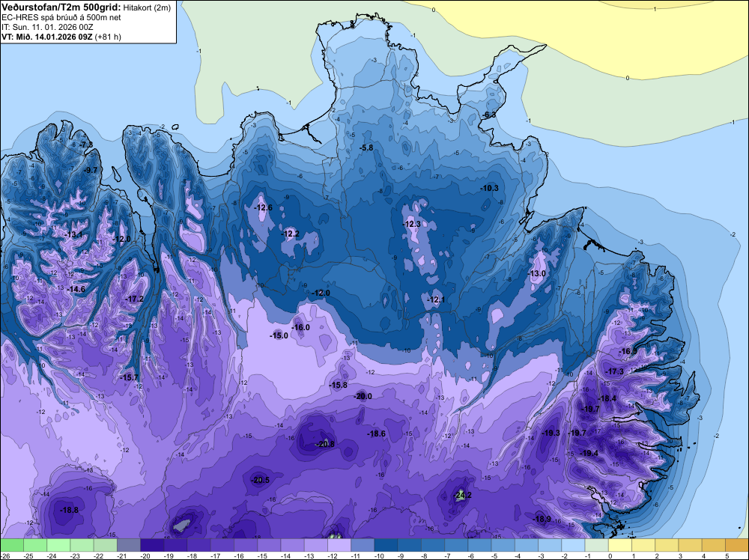Click the -5.8 temperature label
Screen dimensions: 749x560
point(366,148)
